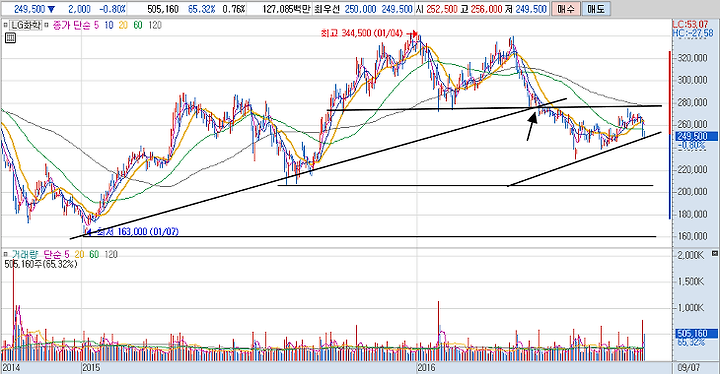Select price moving average 10 legend

109,25
